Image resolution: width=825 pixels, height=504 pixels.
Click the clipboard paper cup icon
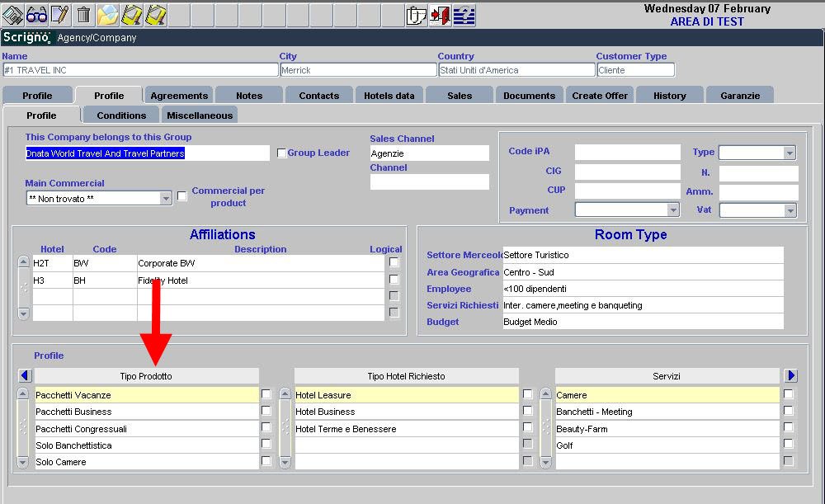(x=416, y=15)
